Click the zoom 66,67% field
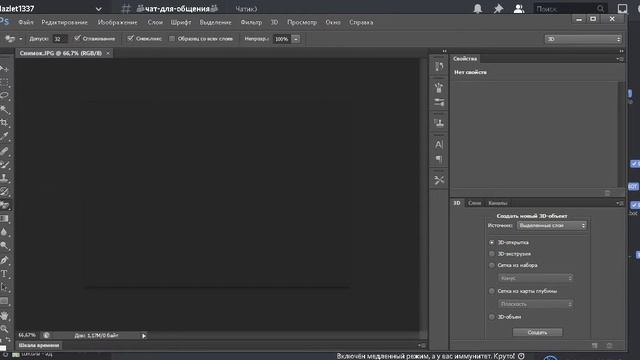 27,335
